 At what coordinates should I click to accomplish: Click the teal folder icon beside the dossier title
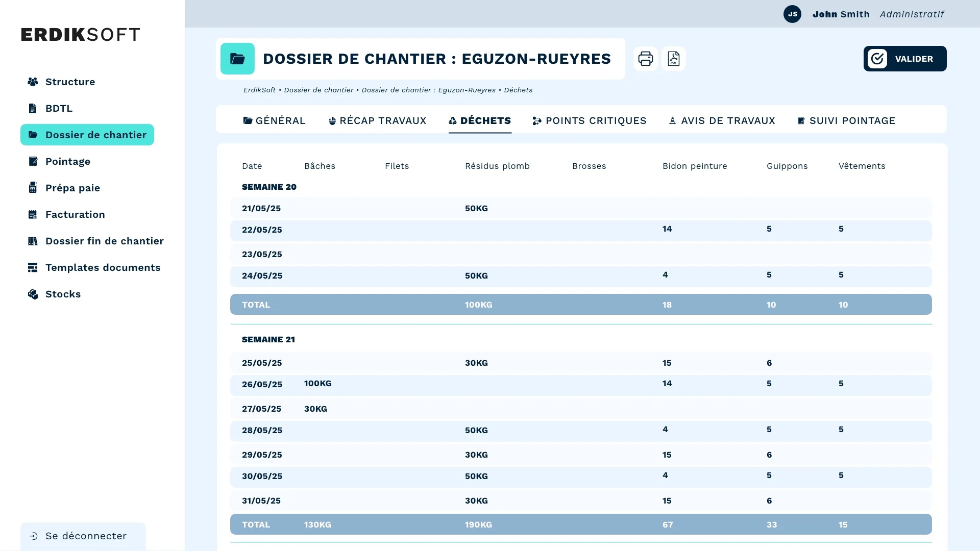pos(237,59)
